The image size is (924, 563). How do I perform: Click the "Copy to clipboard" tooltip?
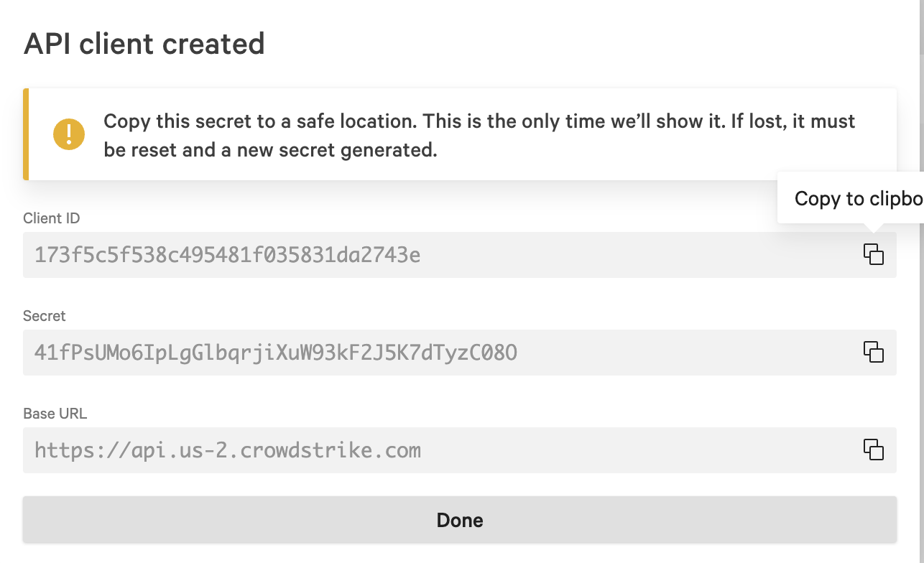click(x=855, y=198)
